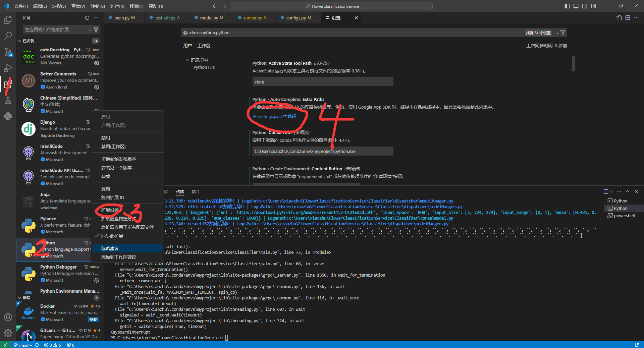The width and height of the screenshot is (644, 348).
Task: Collapse the 扩展 (34) settings tree node
Action: click(187, 60)
